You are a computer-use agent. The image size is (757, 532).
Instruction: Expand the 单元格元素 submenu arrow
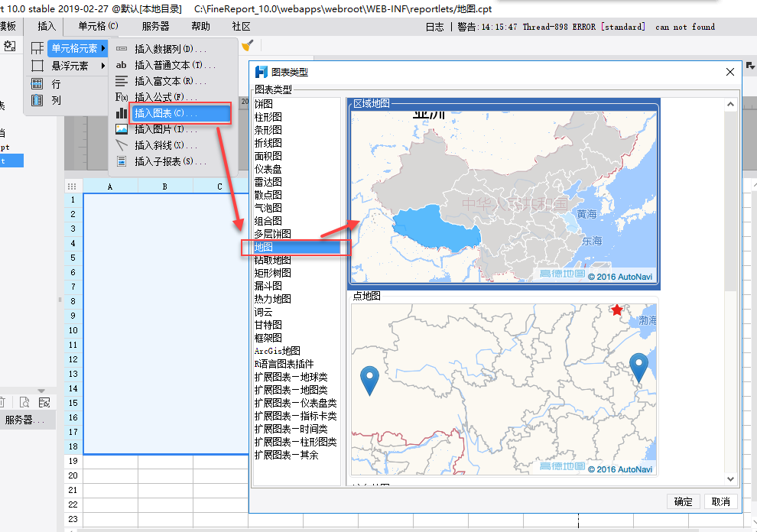pos(103,49)
